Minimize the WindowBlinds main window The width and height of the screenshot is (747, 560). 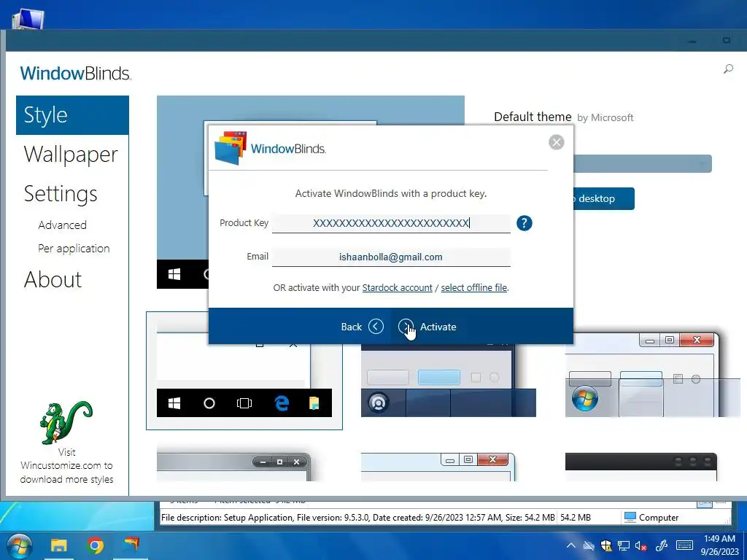coord(692,42)
